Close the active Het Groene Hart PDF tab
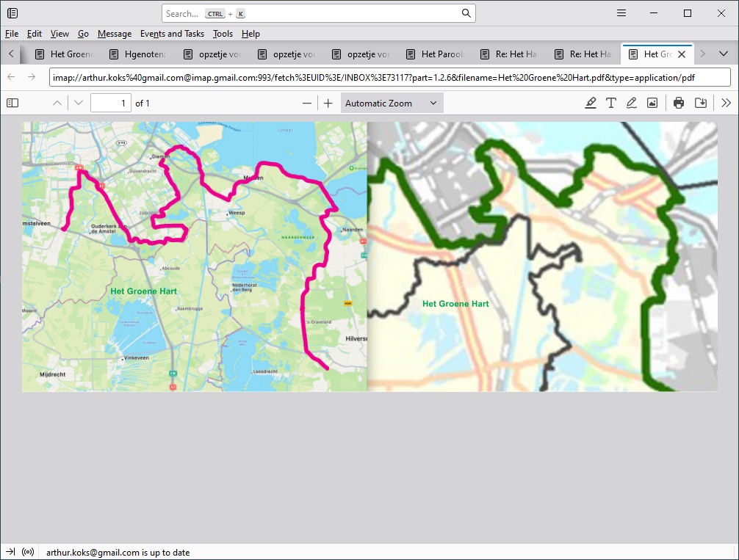Viewport: 739px width, 560px height. click(681, 54)
